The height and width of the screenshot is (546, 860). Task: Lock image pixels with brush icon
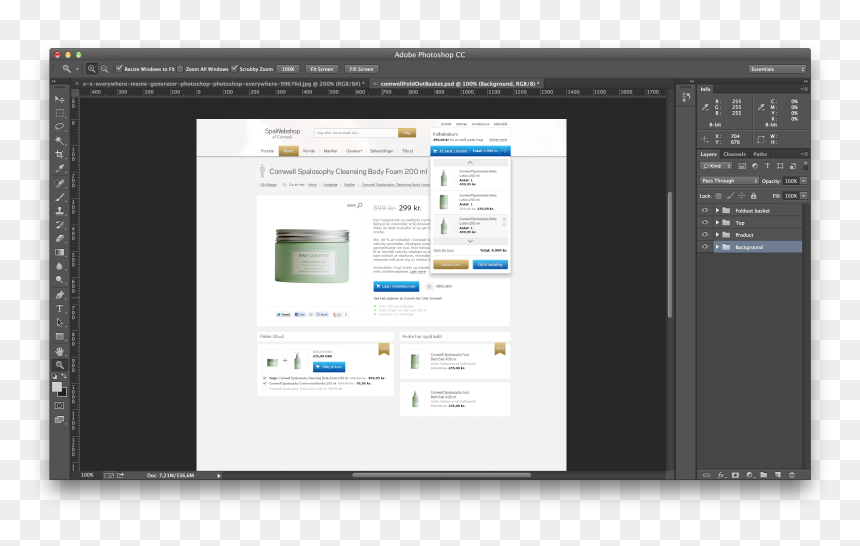click(x=730, y=196)
